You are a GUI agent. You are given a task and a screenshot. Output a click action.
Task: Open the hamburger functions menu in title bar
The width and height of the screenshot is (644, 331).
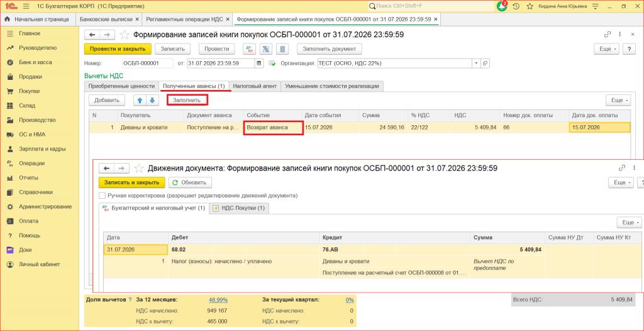(26, 6)
